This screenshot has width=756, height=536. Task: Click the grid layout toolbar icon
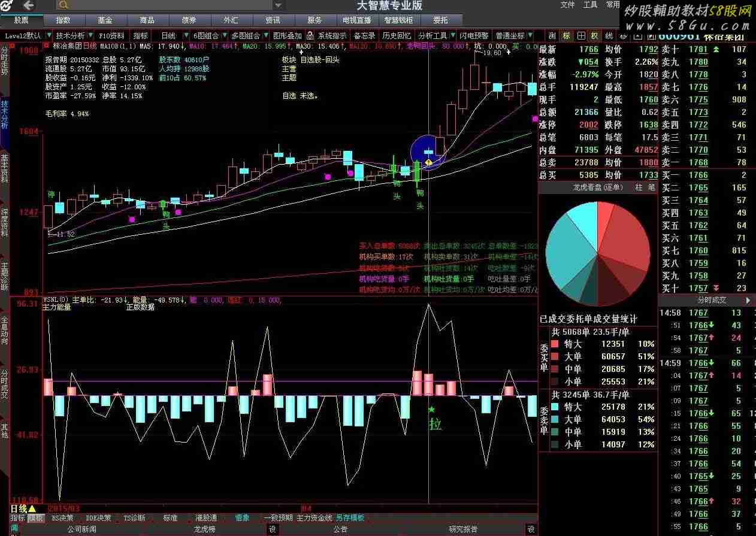(x=580, y=36)
